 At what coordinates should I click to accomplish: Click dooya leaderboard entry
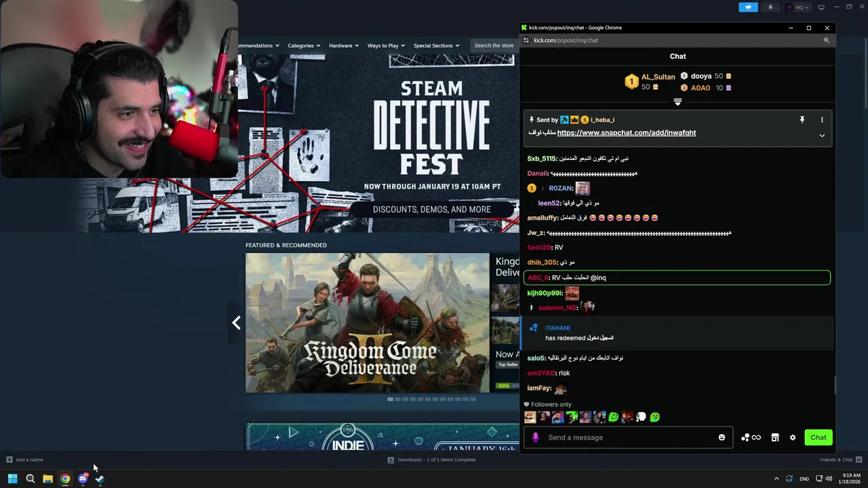(706, 76)
